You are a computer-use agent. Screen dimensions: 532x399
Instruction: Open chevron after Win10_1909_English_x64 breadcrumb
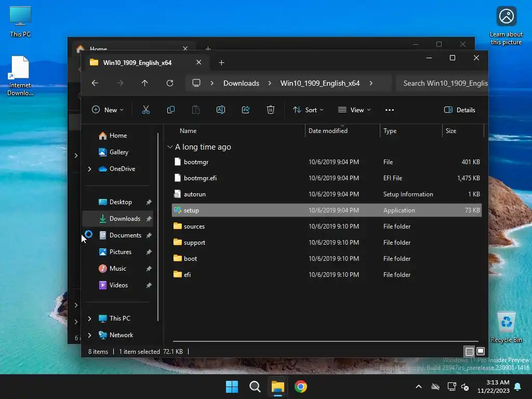tap(371, 83)
